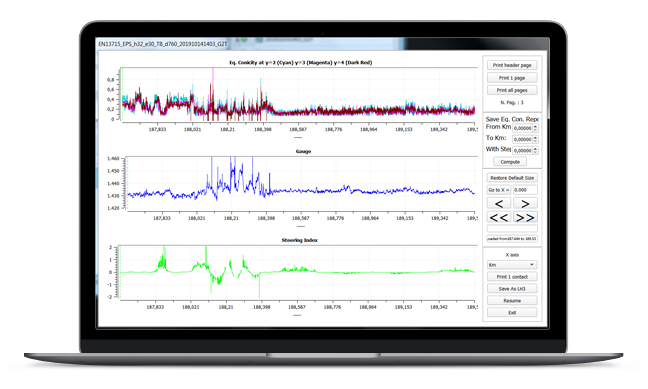648x389 pixels.
Task: Click the Exit button
Action: (512, 313)
